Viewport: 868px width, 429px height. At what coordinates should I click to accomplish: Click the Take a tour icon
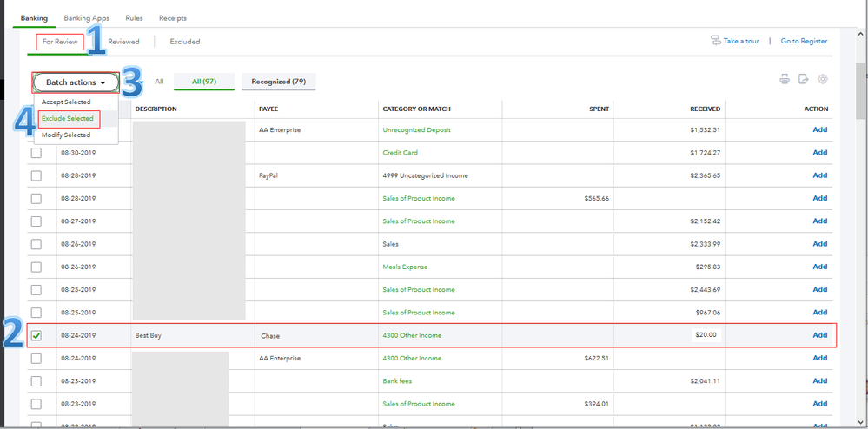pos(715,41)
